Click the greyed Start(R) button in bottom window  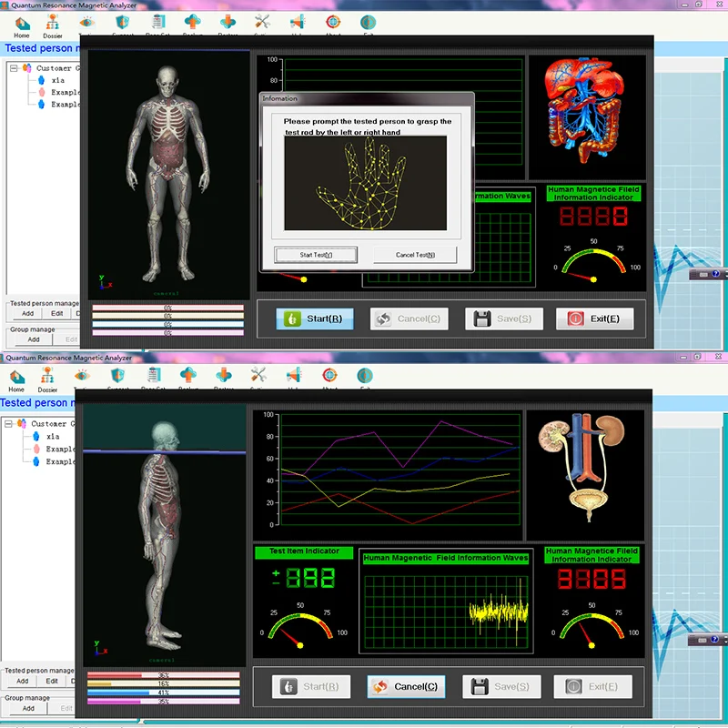(311, 687)
